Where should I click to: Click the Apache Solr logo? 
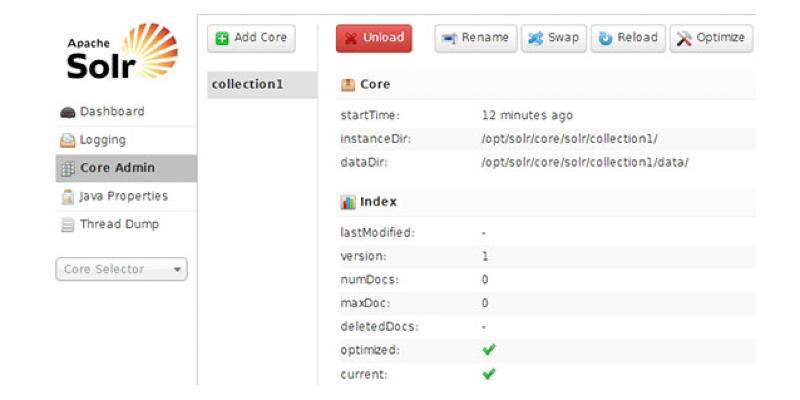click(x=122, y=52)
